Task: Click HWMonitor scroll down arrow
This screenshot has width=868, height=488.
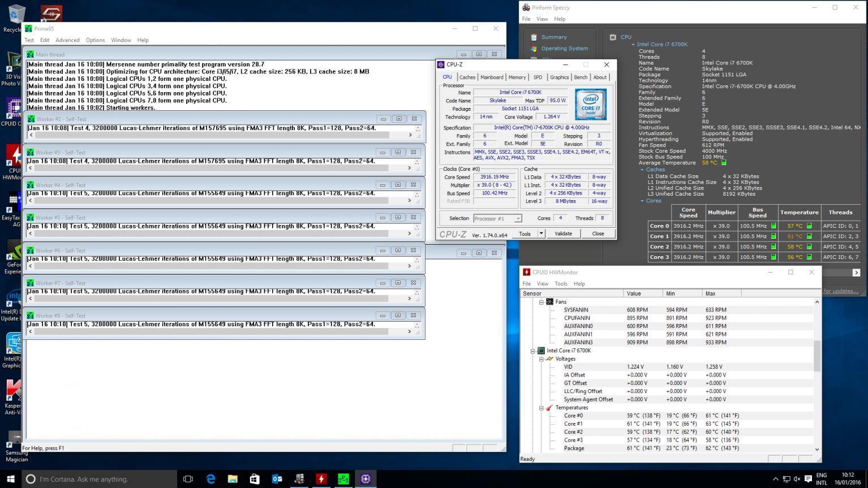Action: (x=817, y=450)
